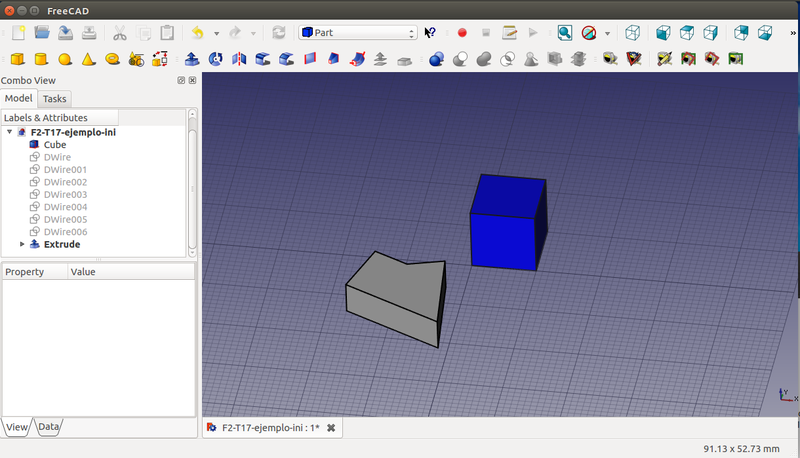Image resolution: width=800 pixels, height=458 pixels.
Task: Activate the Extrude tool in toolbar
Action: (x=191, y=59)
